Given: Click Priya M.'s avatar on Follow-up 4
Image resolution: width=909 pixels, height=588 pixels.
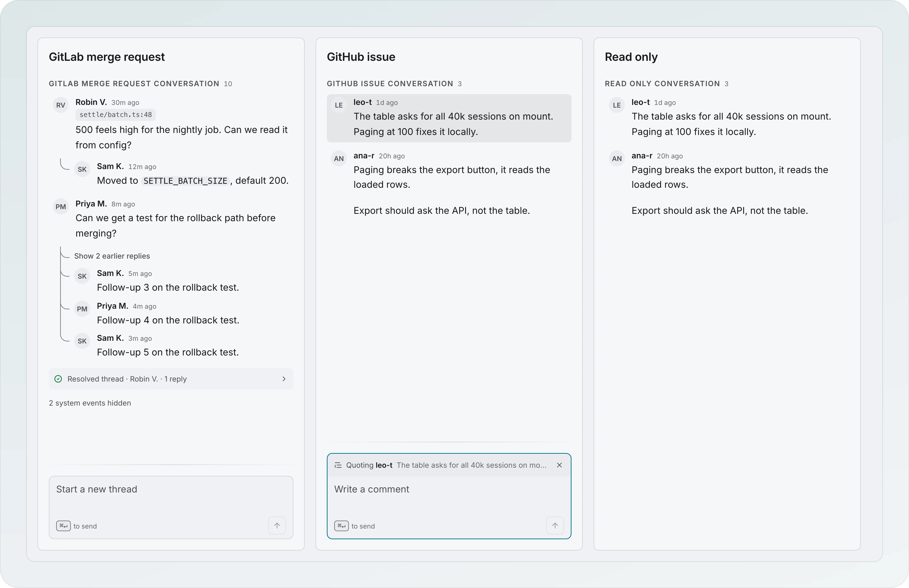Looking at the screenshot, I should click(82, 309).
